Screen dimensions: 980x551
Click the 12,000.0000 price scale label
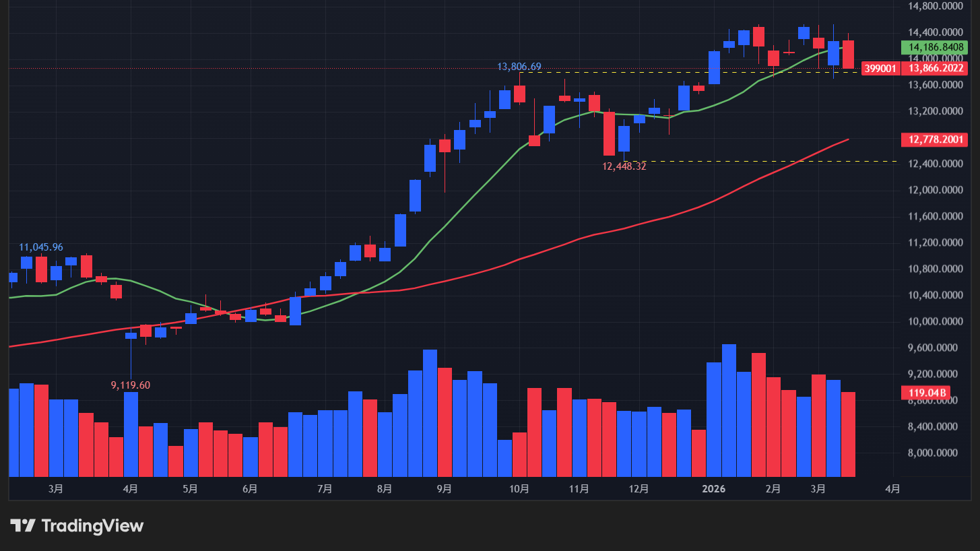coord(936,190)
